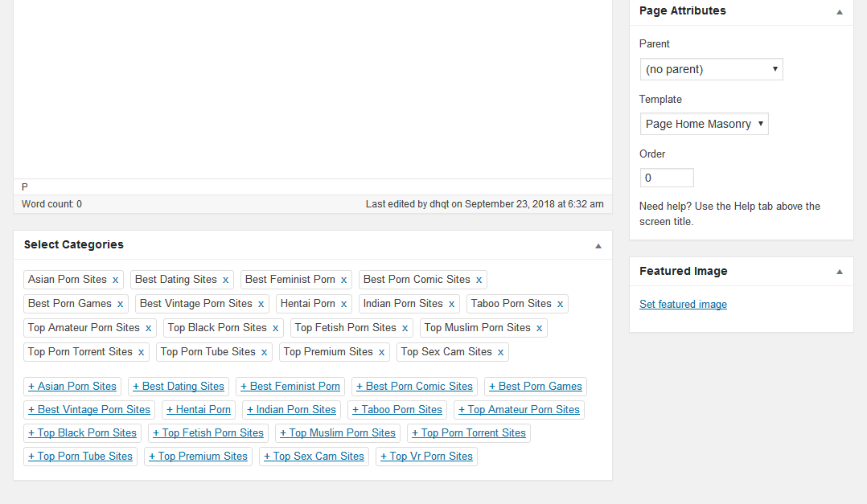Remove the Best Dating Sites tag
This screenshot has height=504, width=867.
point(225,280)
